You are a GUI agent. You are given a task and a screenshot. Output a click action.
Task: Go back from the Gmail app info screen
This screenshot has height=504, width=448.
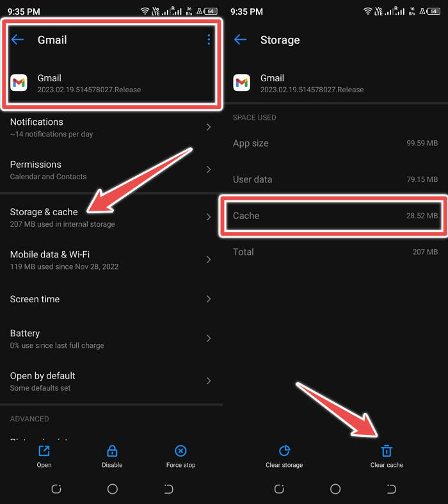coord(18,40)
